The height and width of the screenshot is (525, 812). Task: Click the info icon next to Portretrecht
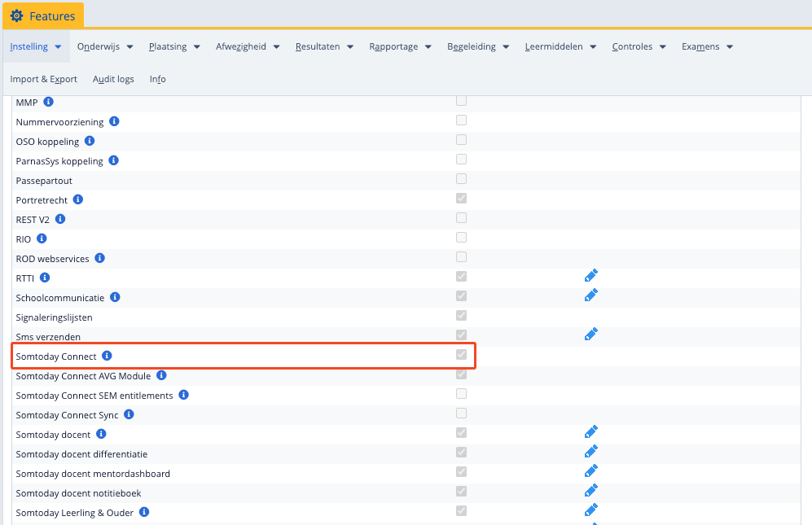coord(78,199)
